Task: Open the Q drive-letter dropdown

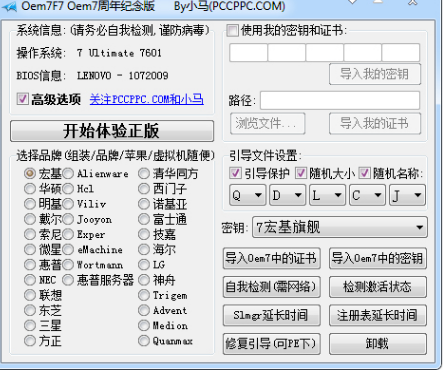Action: coord(248,195)
